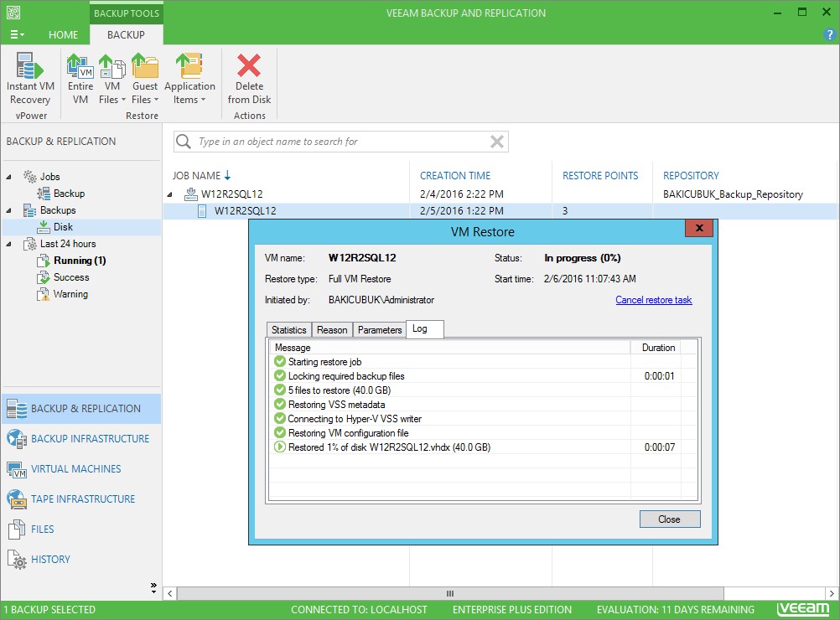Click the Message column header
The height and width of the screenshot is (620, 840).
pos(449,348)
